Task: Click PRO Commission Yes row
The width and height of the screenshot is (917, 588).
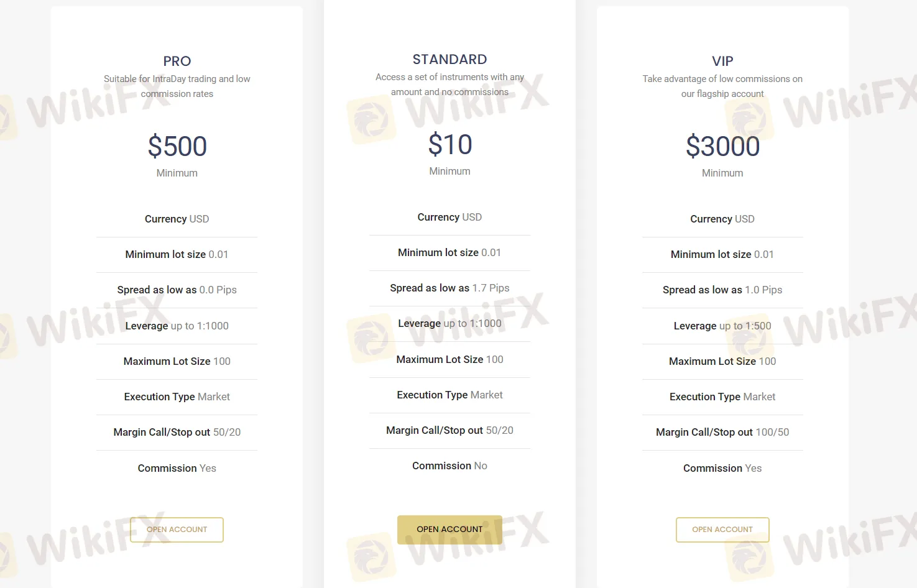Action: (177, 468)
